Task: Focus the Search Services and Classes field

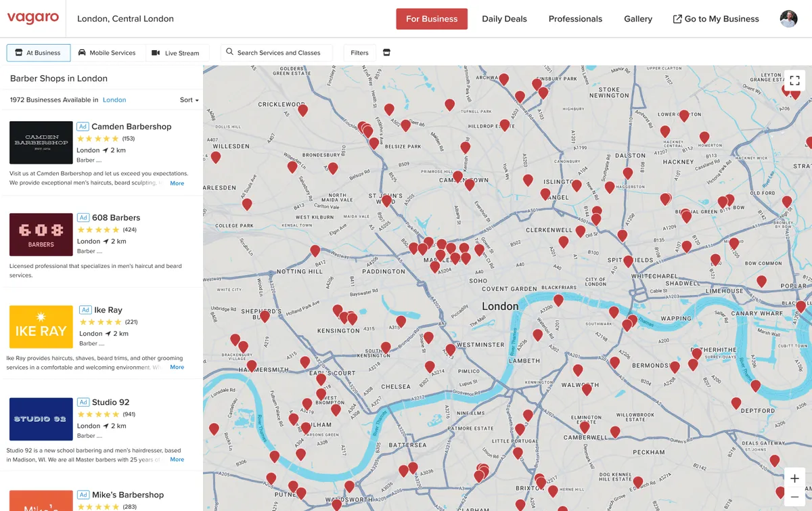Action: [x=276, y=53]
